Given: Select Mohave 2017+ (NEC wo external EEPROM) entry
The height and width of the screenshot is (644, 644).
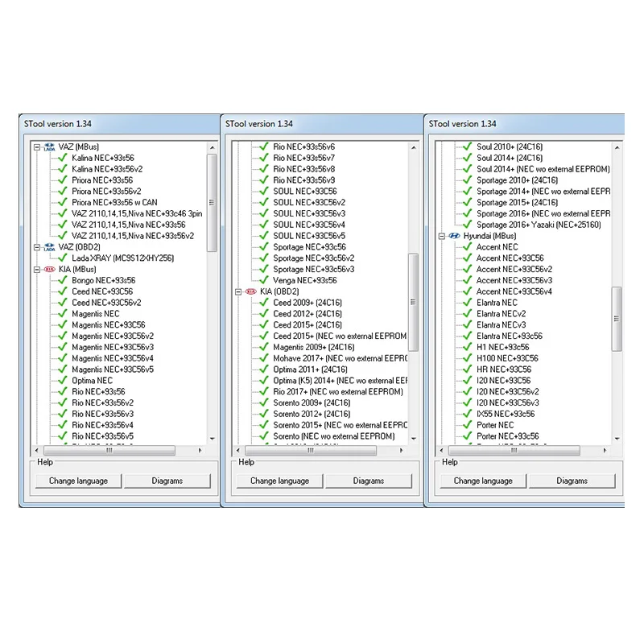Looking at the screenshot, I should pyautogui.click(x=340, y=358).
